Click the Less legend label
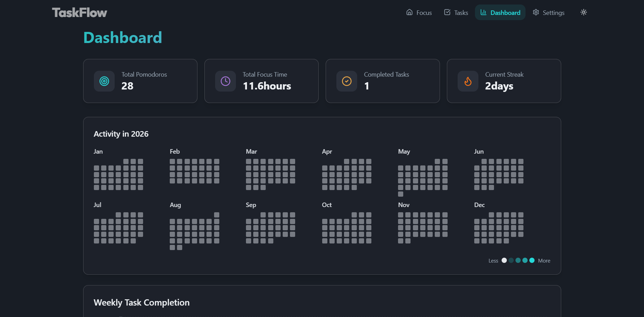644x317 pixels. [x=493, y=261]
